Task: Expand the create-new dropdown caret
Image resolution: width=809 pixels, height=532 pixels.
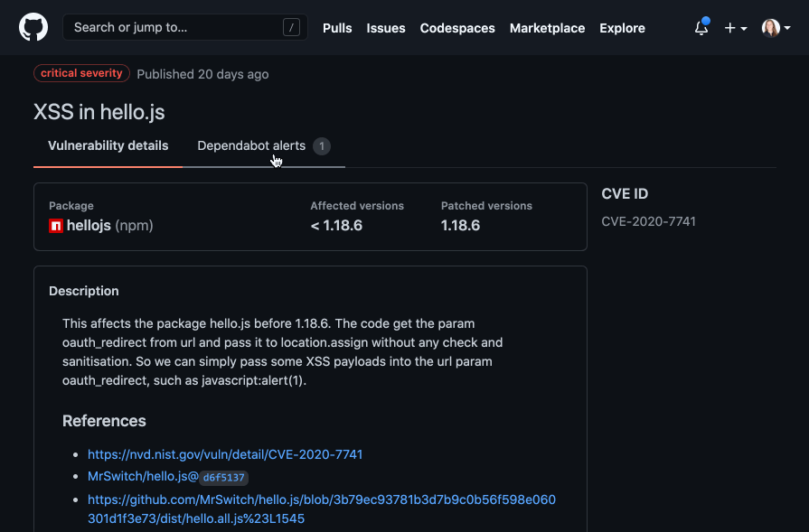Action: point(742,28)
